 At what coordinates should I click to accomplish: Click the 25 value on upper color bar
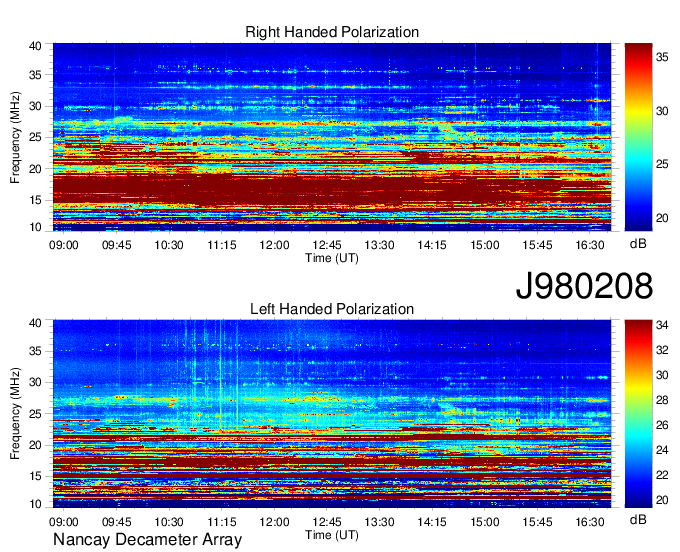662,164
